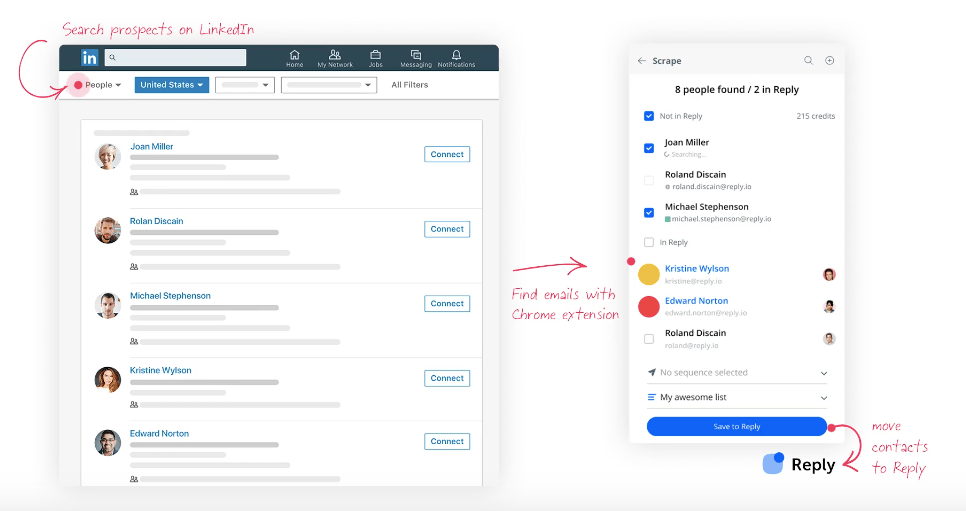The width and height of the screenshot is (966, 511).
Task: Open Messaging icon
Action: (x=416, y=55)
